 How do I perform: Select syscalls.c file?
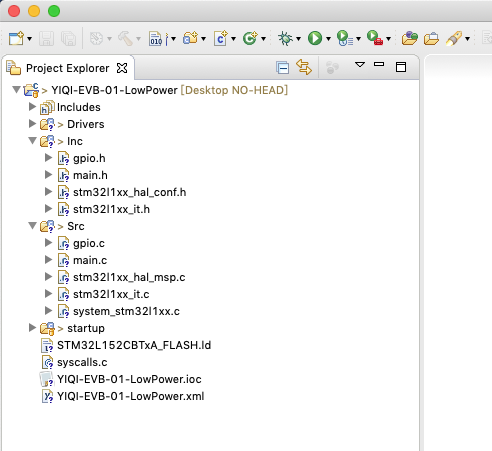pyautogui.click(x=82, y=362)
